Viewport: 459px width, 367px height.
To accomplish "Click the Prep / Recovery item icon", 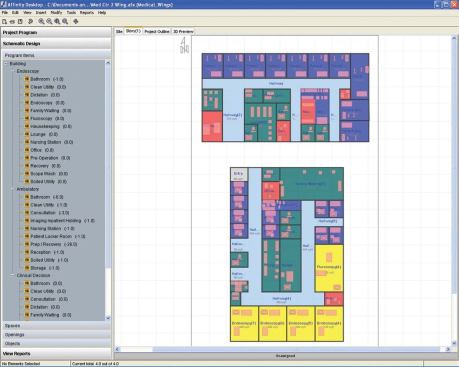I will pyautogui.click(x=27, y=244).
